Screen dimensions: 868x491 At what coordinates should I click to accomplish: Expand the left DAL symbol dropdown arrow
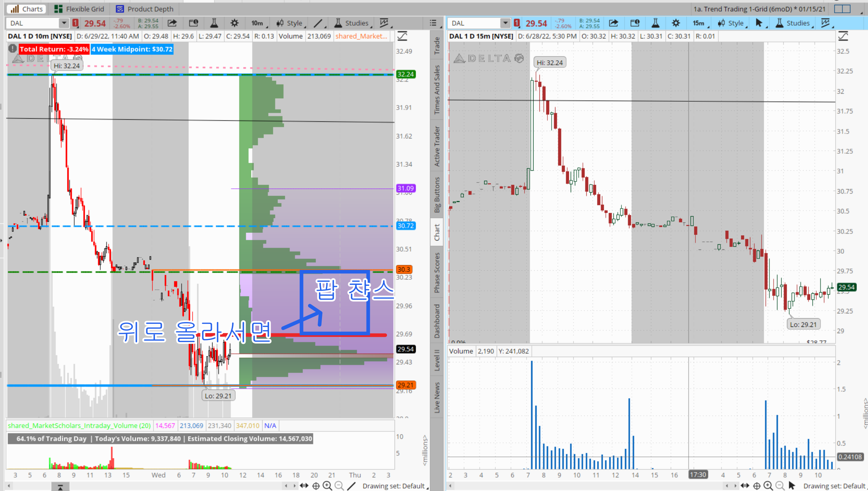click(64, 23)
